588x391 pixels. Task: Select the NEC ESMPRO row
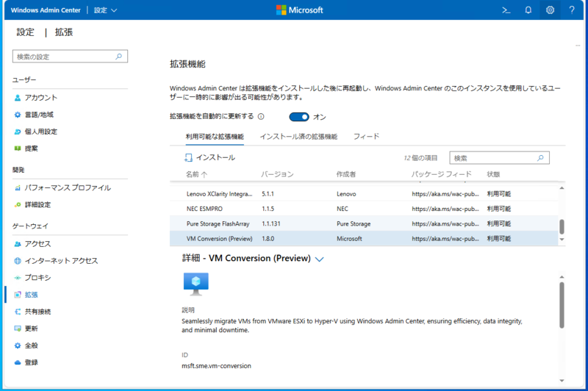click(364, 209)
